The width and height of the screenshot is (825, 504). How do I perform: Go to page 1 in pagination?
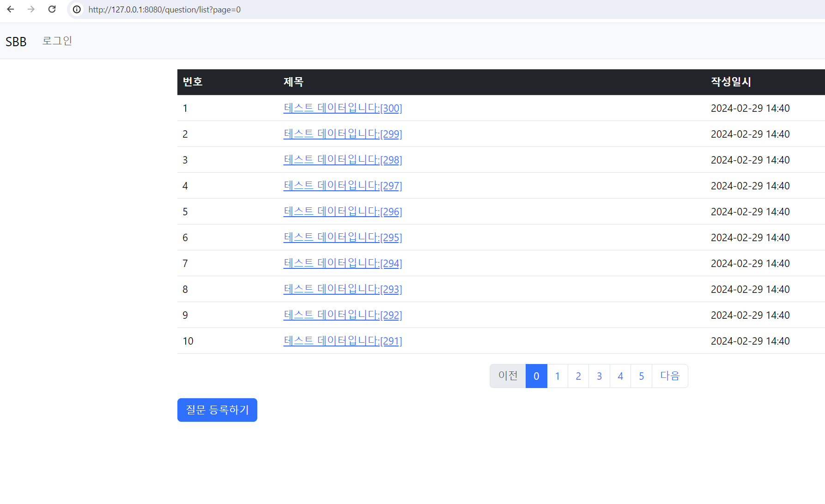click(558, 376)
